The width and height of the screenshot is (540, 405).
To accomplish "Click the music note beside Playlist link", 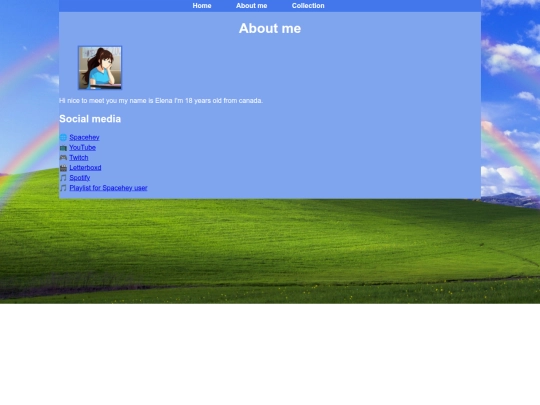I will click(63, 188).
